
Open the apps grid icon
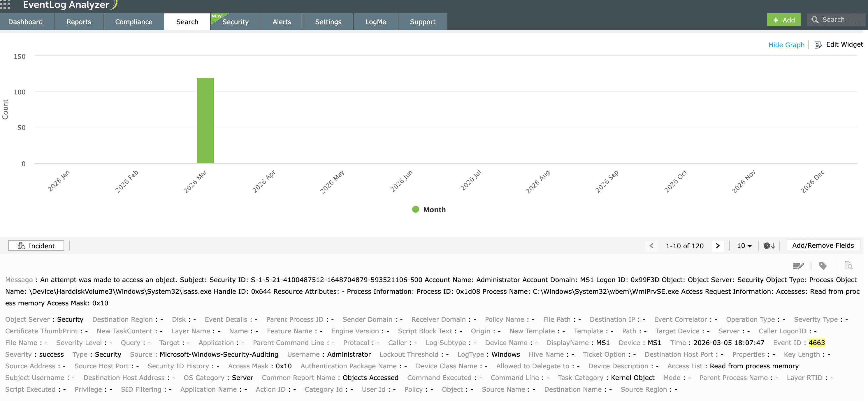point(5,4)
